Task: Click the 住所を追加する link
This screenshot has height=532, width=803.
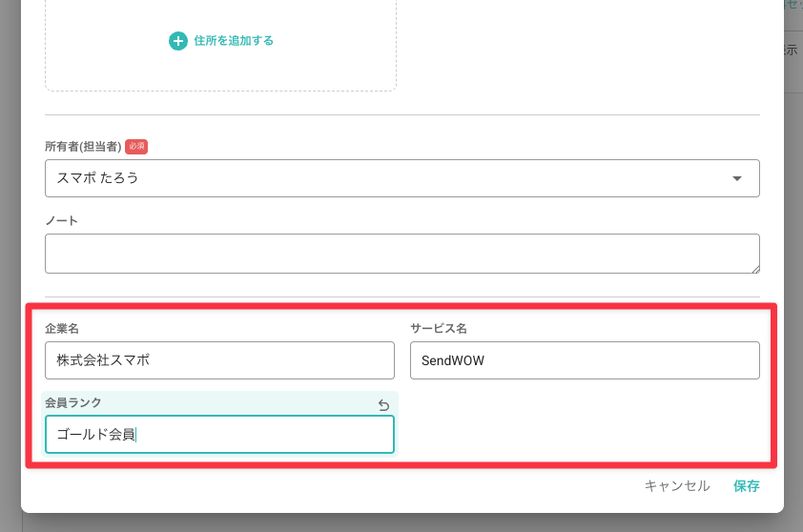Action: (234, 41)
